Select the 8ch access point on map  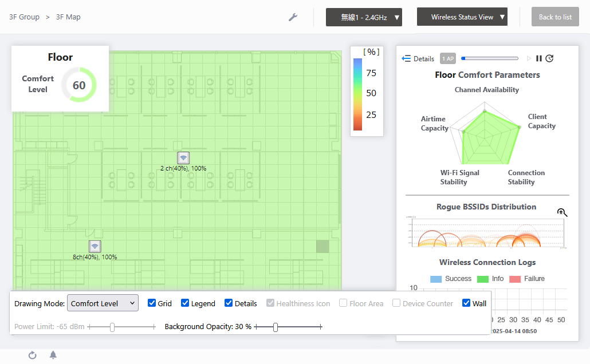click(x=95, y=247)
